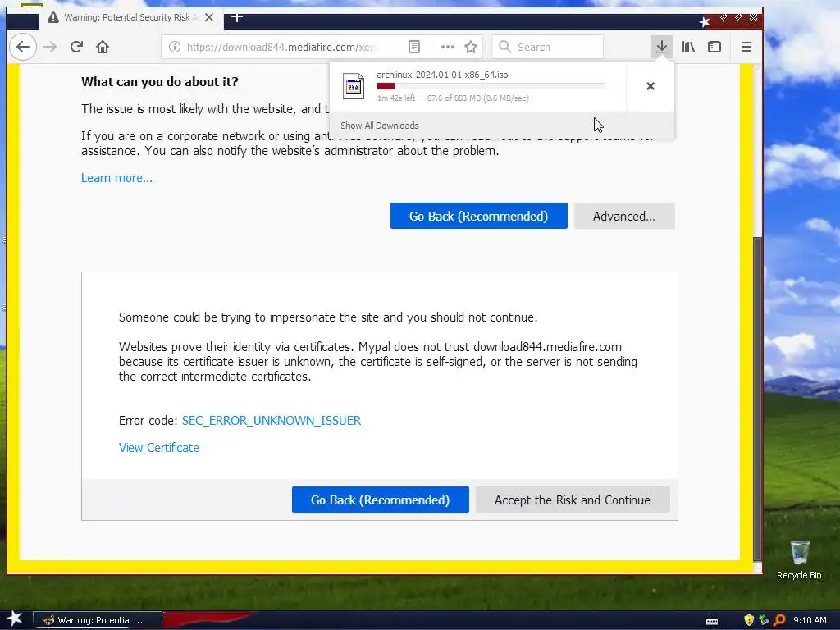The width and height of the screenshot is (840, 630).
Task: Click the lower Go Back (Recommended) button
Action: coord(381,500)
